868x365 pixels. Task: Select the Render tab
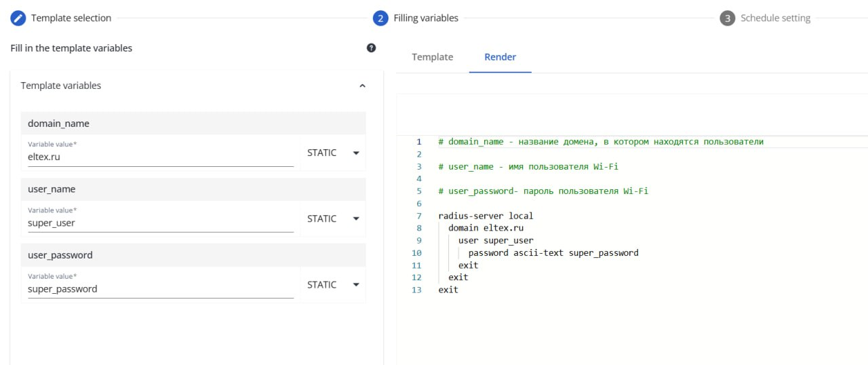pos(500,57)
